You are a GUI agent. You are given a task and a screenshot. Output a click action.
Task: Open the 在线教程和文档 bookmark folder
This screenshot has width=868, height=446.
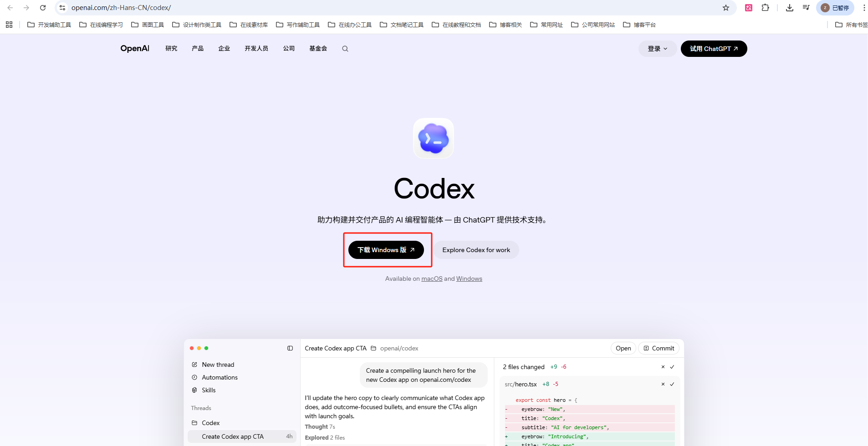click(456, 25)
